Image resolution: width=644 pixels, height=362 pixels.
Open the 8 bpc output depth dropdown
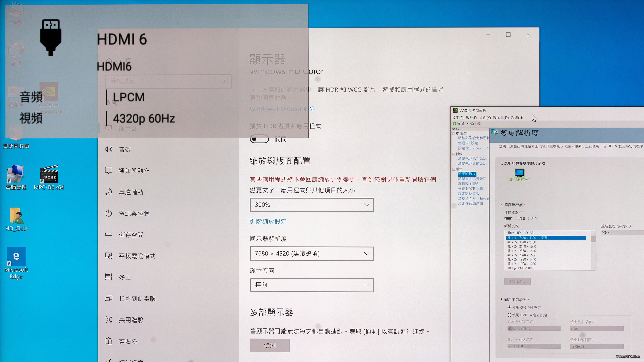[597, 328]
